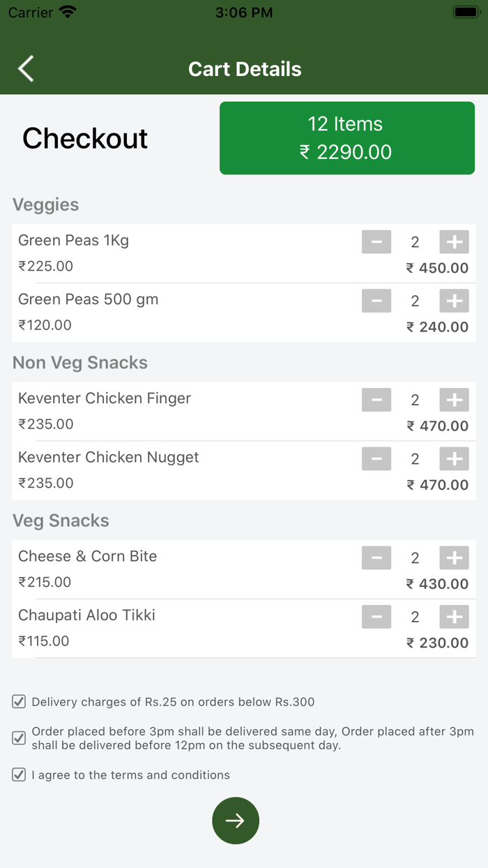Reduce Green Peas 500 gm quantity
The width and height of the screenshot is (488, 868).
376,301
